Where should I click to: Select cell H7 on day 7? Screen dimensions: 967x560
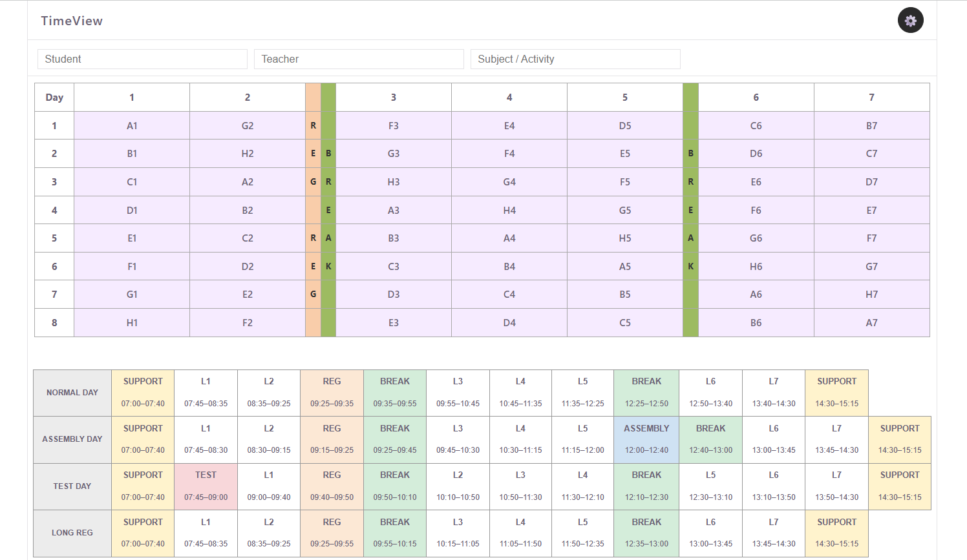[872, 295]
